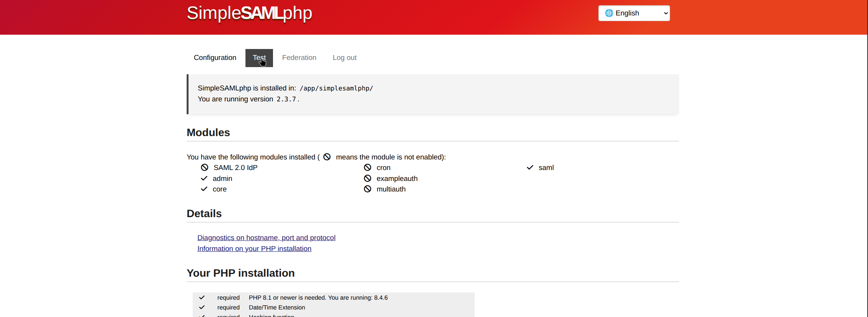Open Information on your PHP installation link

(254, 249)
